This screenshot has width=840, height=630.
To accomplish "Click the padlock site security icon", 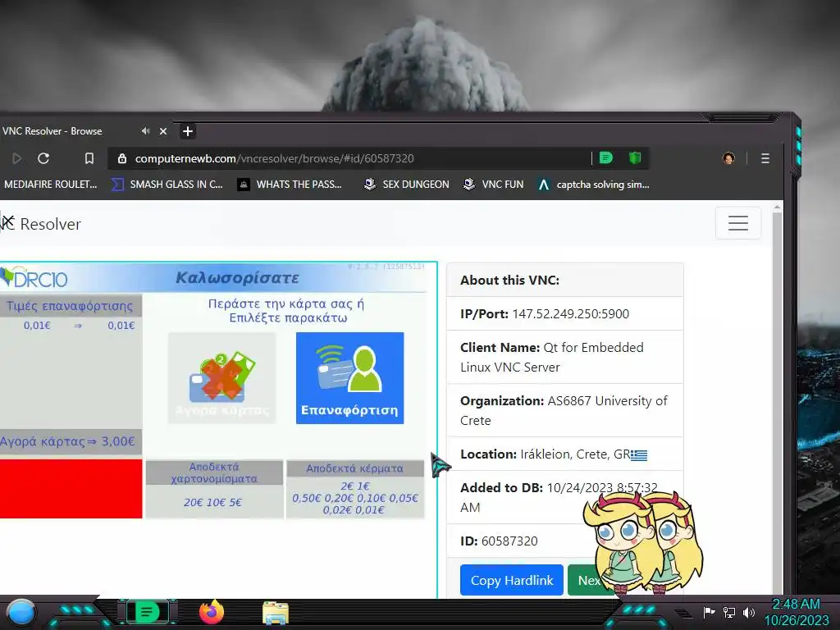I will [x=122, y=158].
